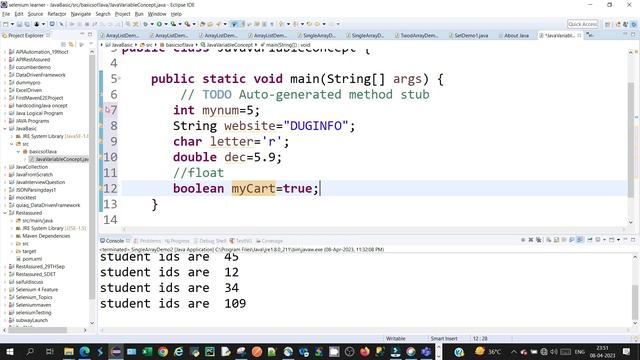Open Microsoft Edge from the taskbar
640x360 pixels.
(84, 351)
